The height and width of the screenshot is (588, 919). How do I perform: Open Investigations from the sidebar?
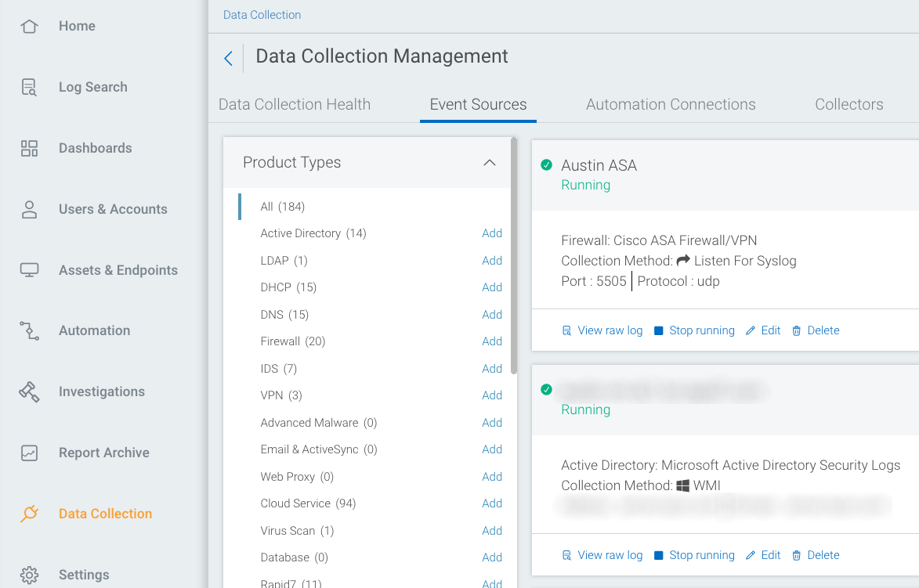[x=101, y=391]
